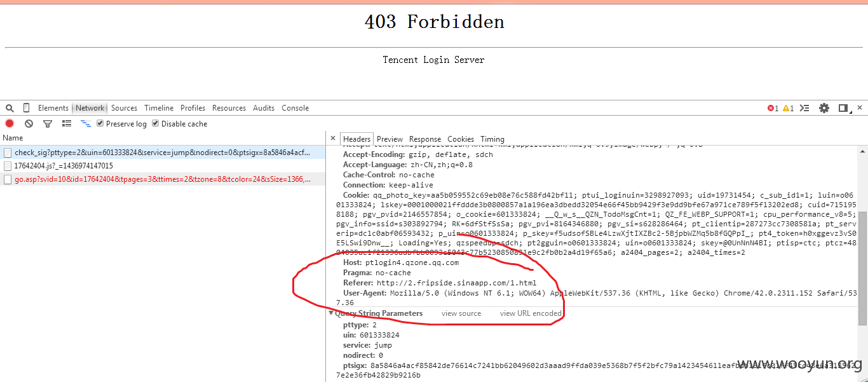
Task: Click the Host header value ptlogin4.qzone.qq.com
Action: 412,263
